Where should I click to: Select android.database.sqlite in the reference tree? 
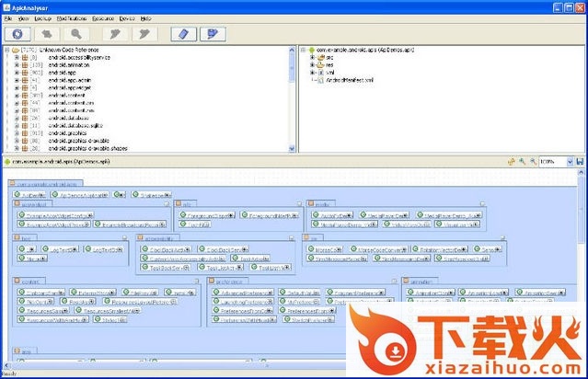click(x=75, y=126)
